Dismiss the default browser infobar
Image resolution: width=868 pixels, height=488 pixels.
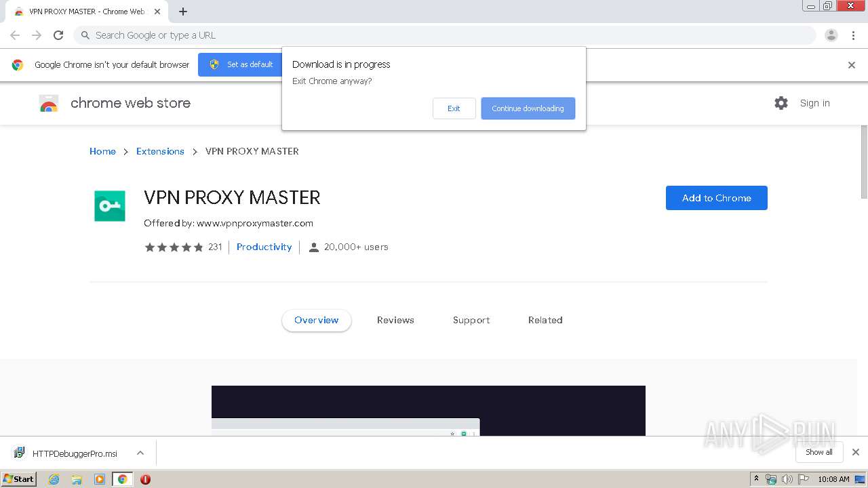coord(852,65)
